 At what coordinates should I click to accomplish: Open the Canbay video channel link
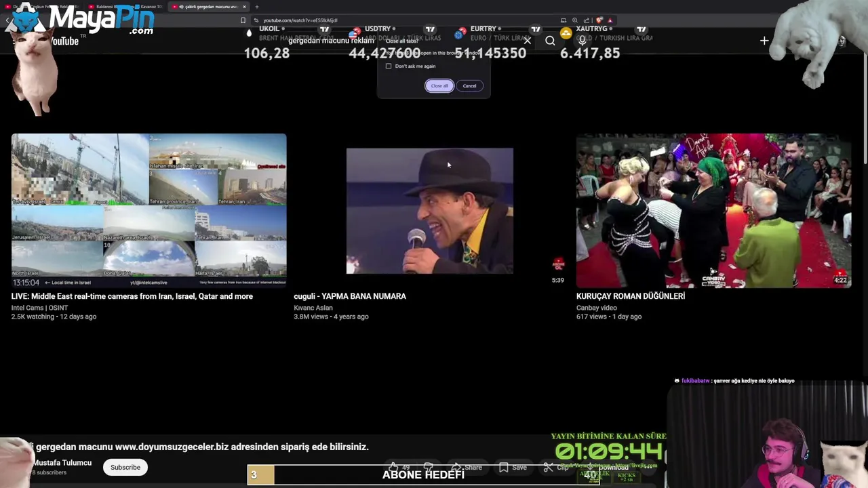pos(597,308)
